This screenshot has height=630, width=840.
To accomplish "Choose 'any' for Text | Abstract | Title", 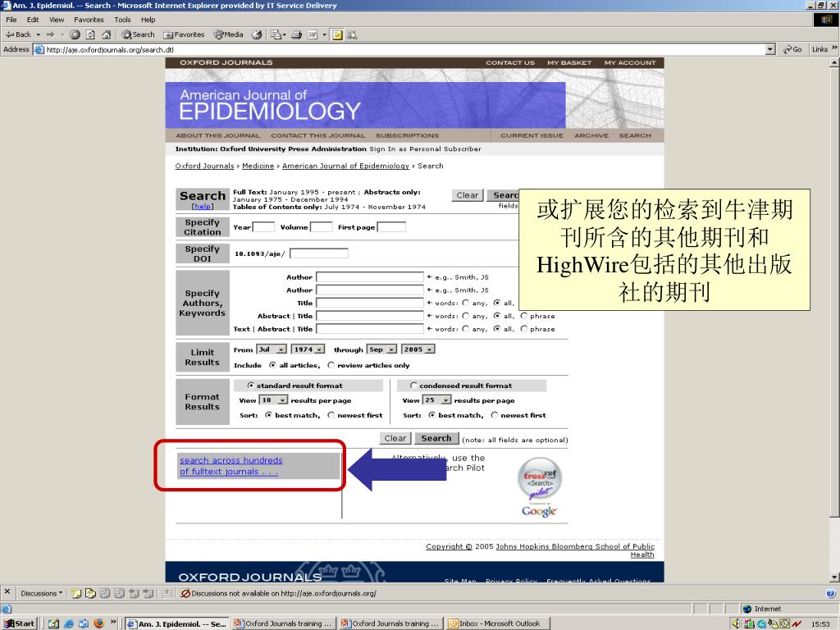I will [x=466, y=328].
